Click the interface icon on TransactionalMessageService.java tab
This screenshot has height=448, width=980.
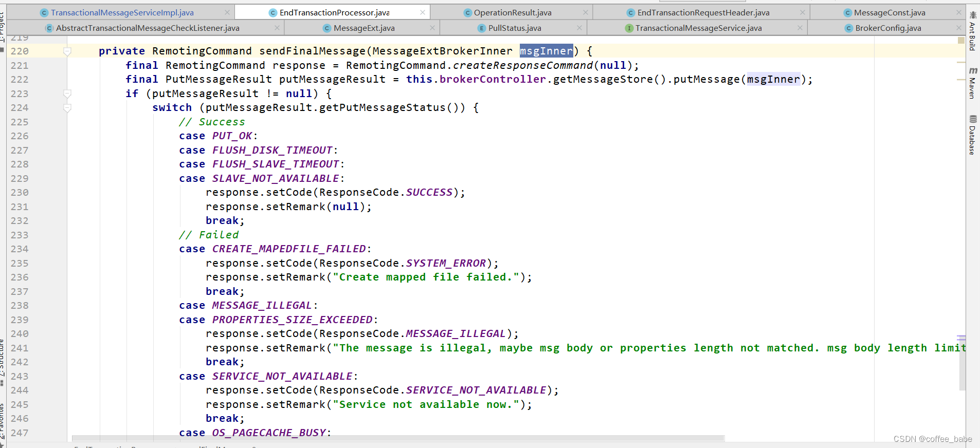(x=629, y=28)
